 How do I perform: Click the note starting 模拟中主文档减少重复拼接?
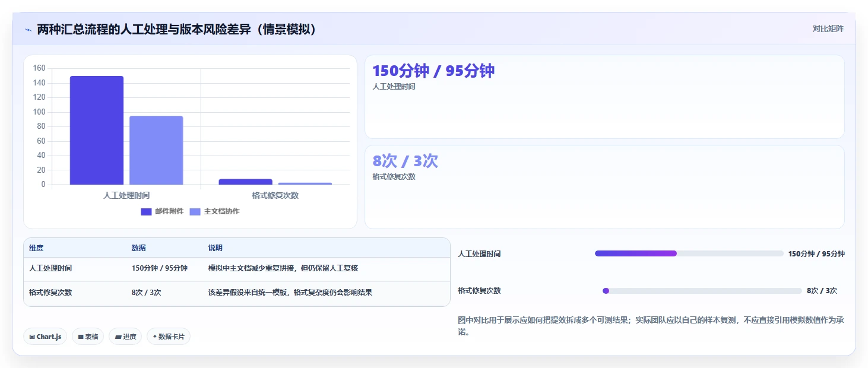[x=283, y=268]
